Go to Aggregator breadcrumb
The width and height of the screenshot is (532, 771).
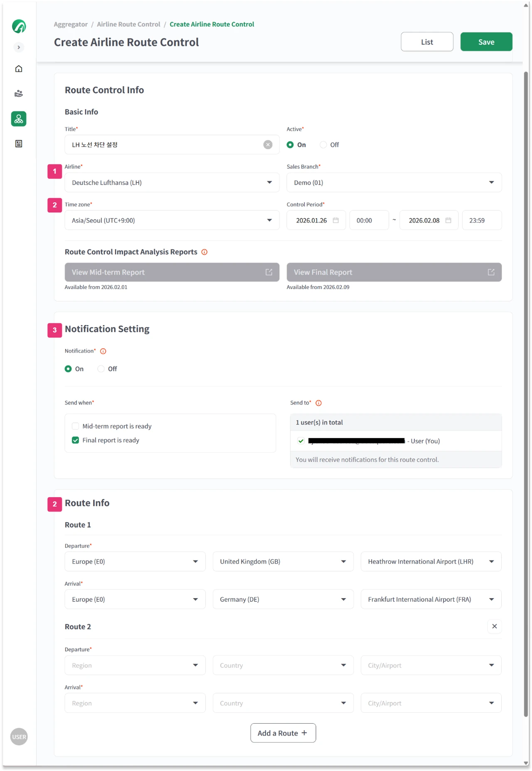coord(71,24)
